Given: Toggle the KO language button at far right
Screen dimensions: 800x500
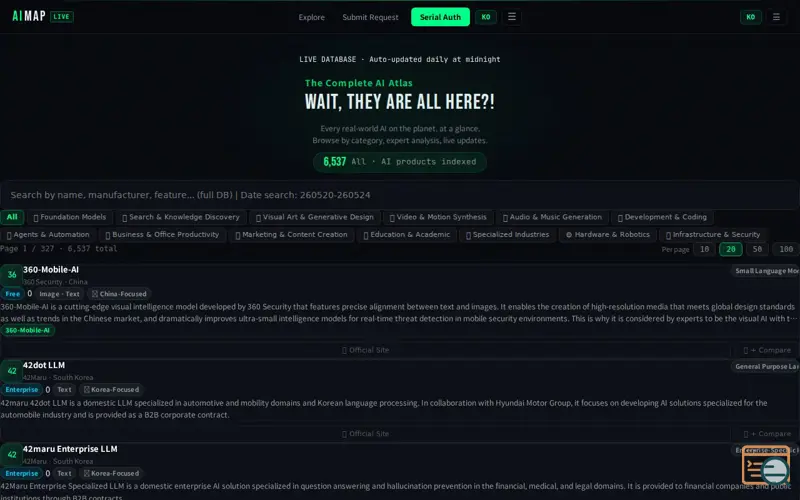Looking at the screenshot, I should point(751,17).
